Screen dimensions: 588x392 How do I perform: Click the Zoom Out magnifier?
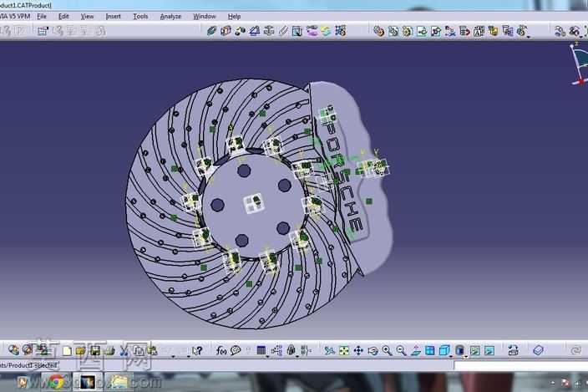pyautogui.click(x=401, y=350)
